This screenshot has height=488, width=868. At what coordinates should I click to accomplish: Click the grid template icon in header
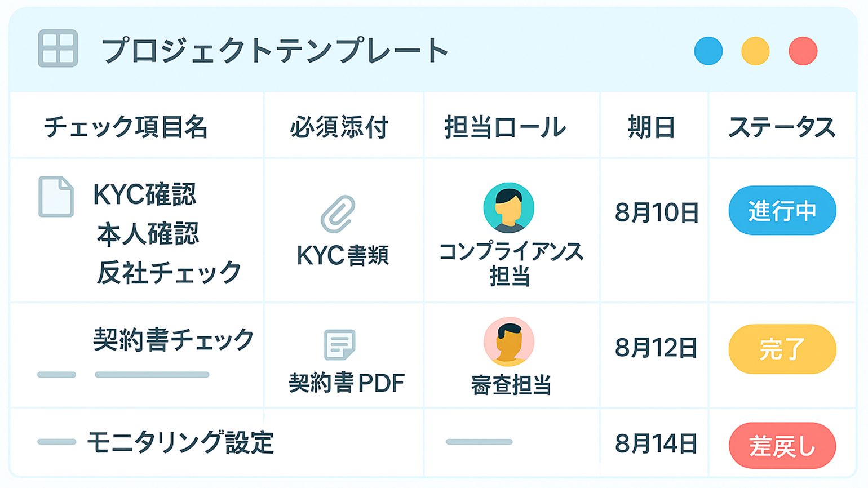pyautogui.click(x=58, y=48)
